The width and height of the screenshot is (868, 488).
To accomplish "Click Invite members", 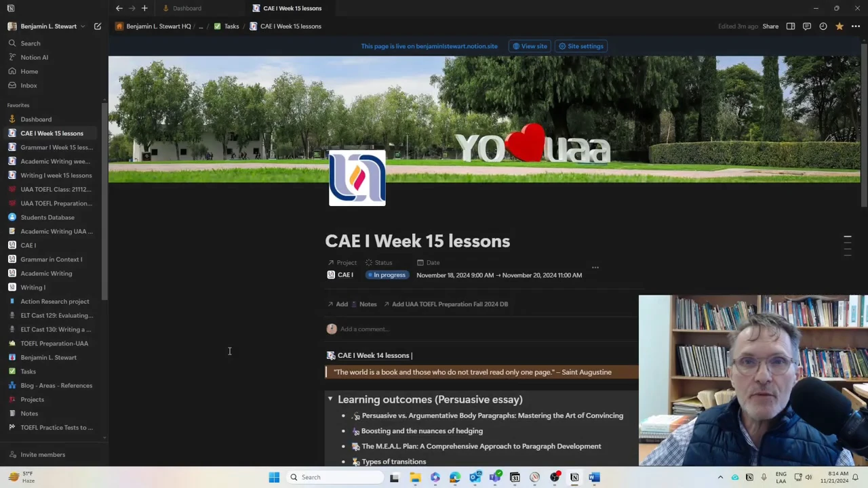I will point(43,455).
